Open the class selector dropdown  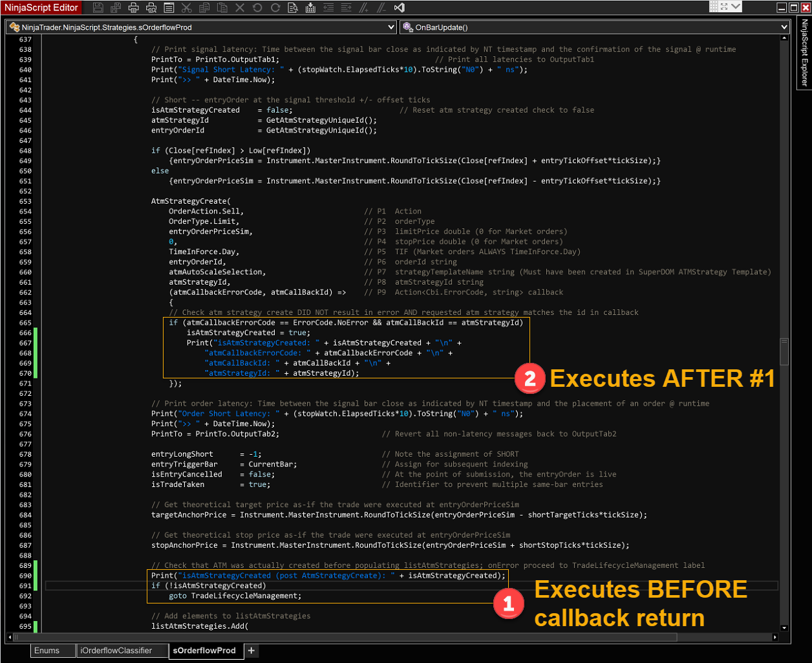point(393,27)
